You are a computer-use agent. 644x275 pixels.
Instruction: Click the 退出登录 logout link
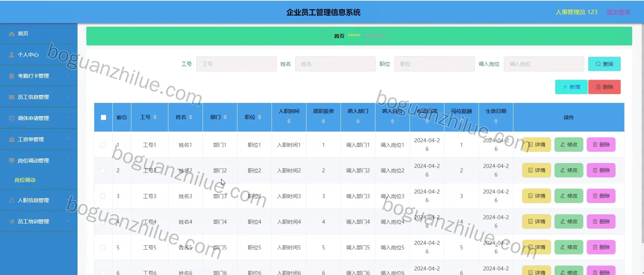click(618, 12)
